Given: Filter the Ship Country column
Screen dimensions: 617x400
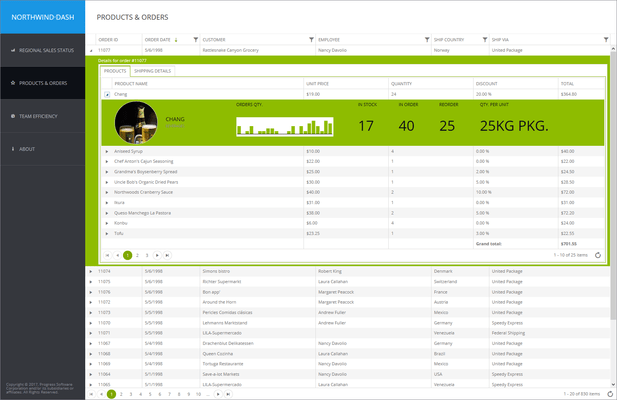Looking at the screenshot, I should point(485,40).
